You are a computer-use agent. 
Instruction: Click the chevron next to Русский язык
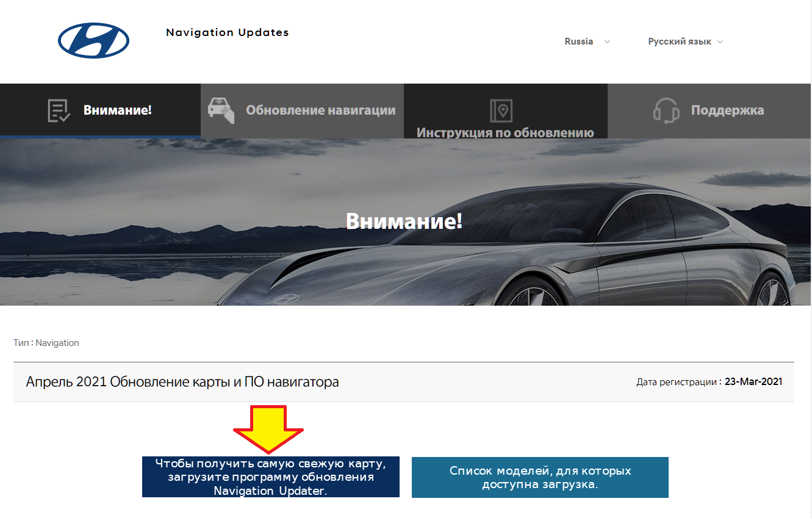720,41
